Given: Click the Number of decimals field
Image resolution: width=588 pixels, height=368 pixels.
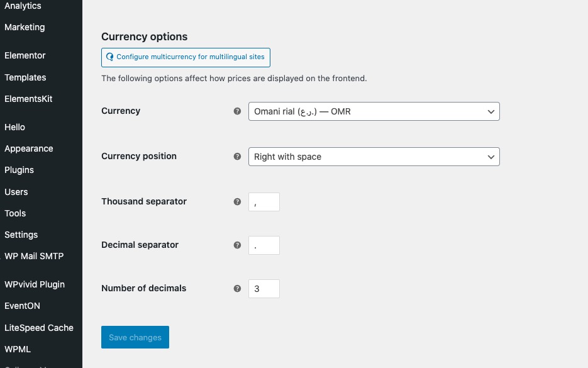Looking at the screenshot, I should [264, 289].
